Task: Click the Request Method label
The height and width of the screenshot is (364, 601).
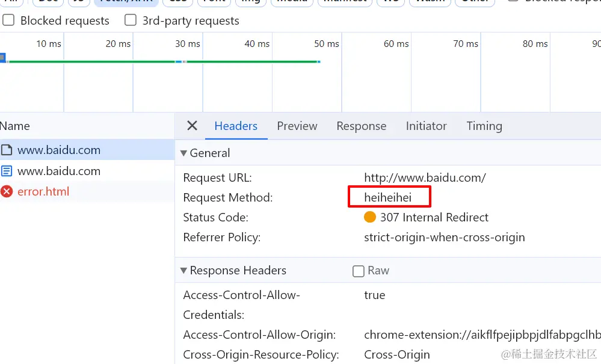Action: pos(227,197)
